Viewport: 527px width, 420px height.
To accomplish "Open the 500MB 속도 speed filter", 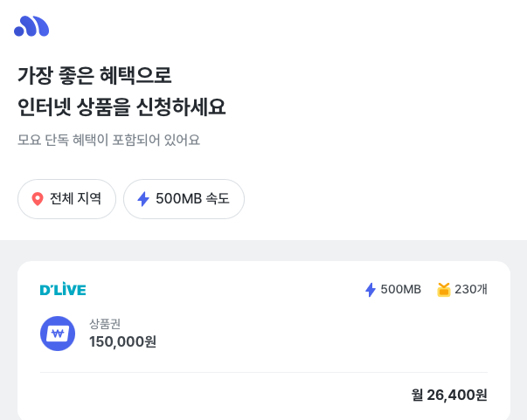I will click(184, 199).
